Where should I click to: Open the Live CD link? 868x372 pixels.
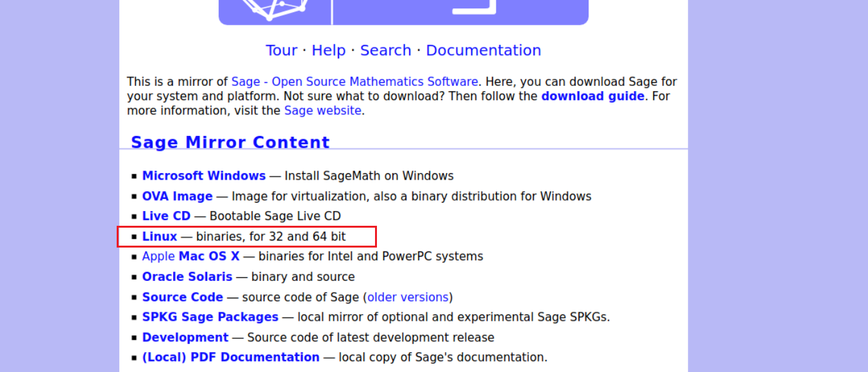coord(167,216)
